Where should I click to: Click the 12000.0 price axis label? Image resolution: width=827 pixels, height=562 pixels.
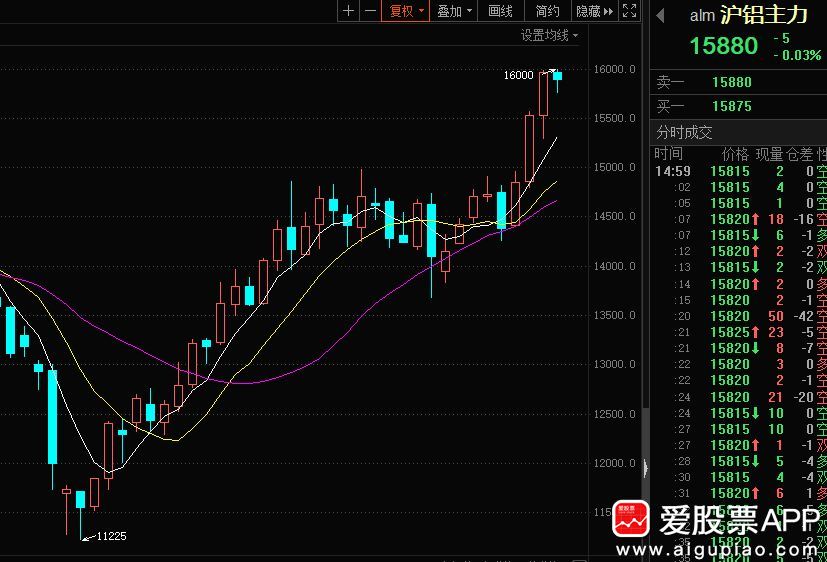pos(614,463)
